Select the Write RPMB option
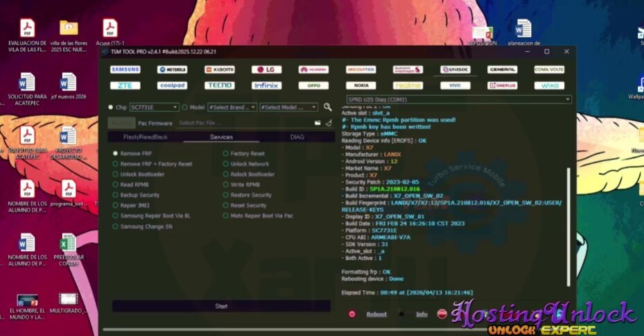644x336 pixels. click(x=241, y=185)
